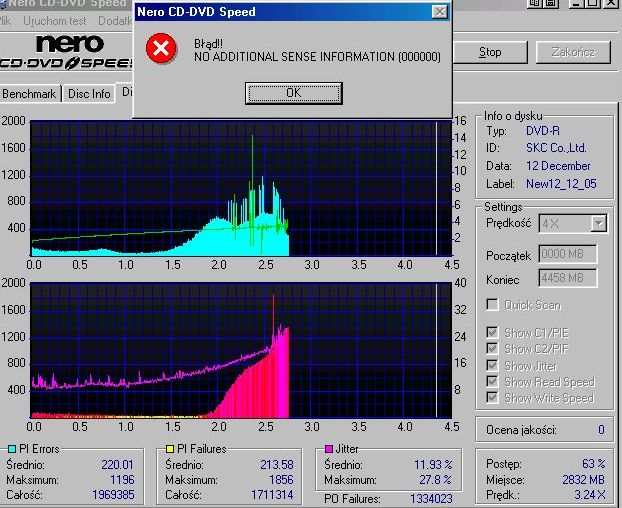Click the Ocena jakości score 0
This screenshot has width=622, height=508.
tap(601, 429)
